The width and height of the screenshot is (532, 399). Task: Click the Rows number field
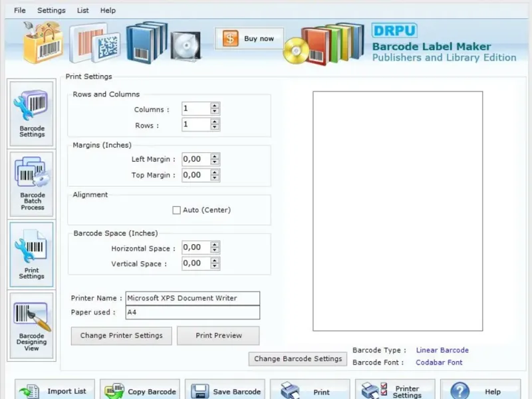point(196,124)
